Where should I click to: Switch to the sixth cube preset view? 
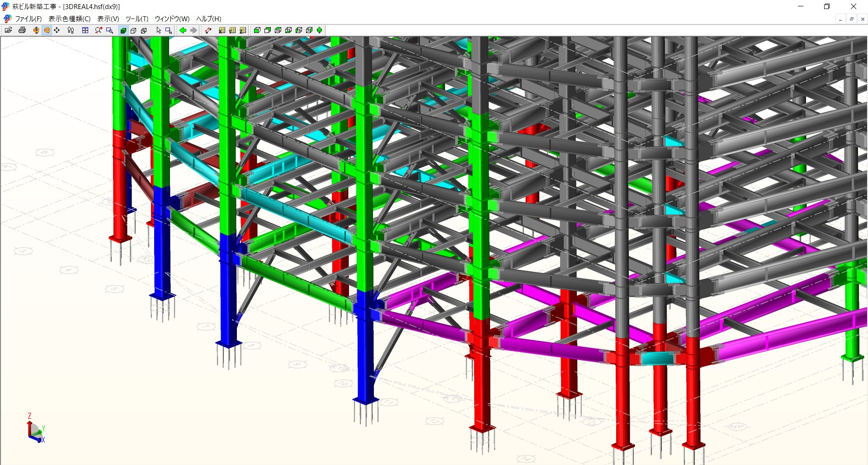click(x=309, y=30)
